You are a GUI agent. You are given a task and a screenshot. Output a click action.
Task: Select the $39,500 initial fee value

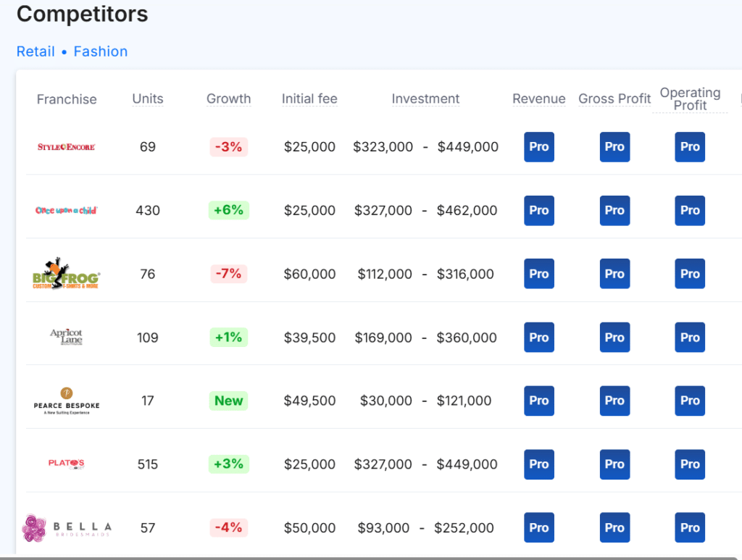[309, 338]
